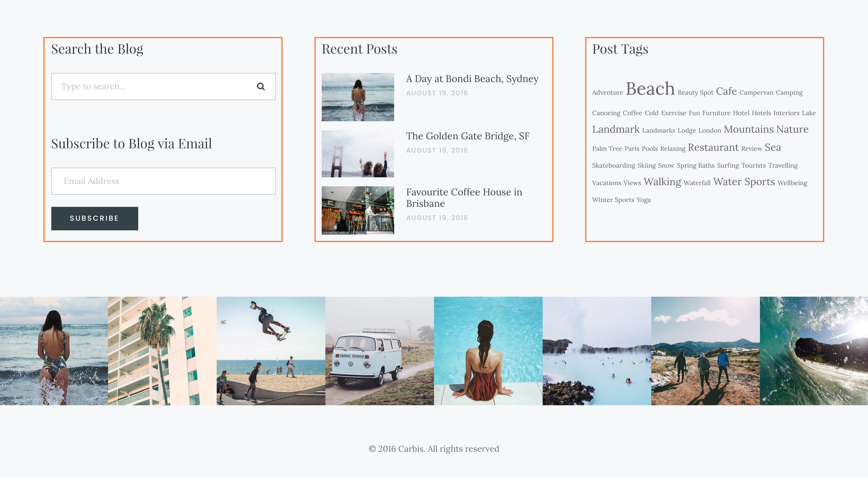The image size is (868, 477).
Task: Select the Paris tag
Action: (631, 148)
